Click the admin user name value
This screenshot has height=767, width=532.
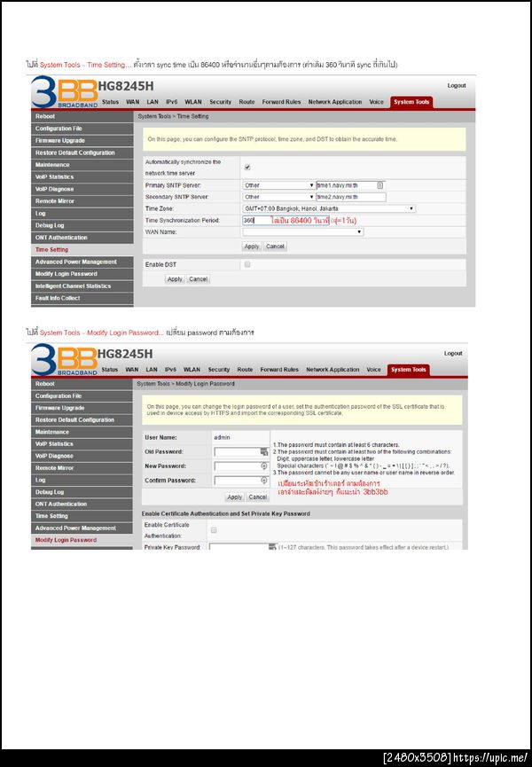pos(222,437)
